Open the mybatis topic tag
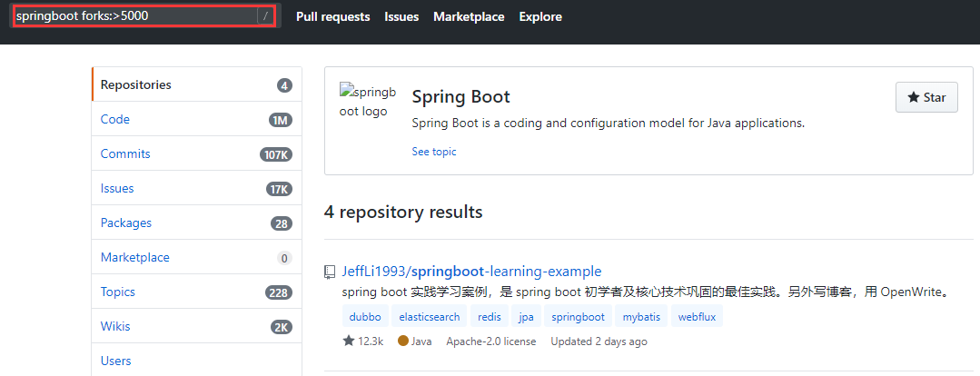 (641, 317)
